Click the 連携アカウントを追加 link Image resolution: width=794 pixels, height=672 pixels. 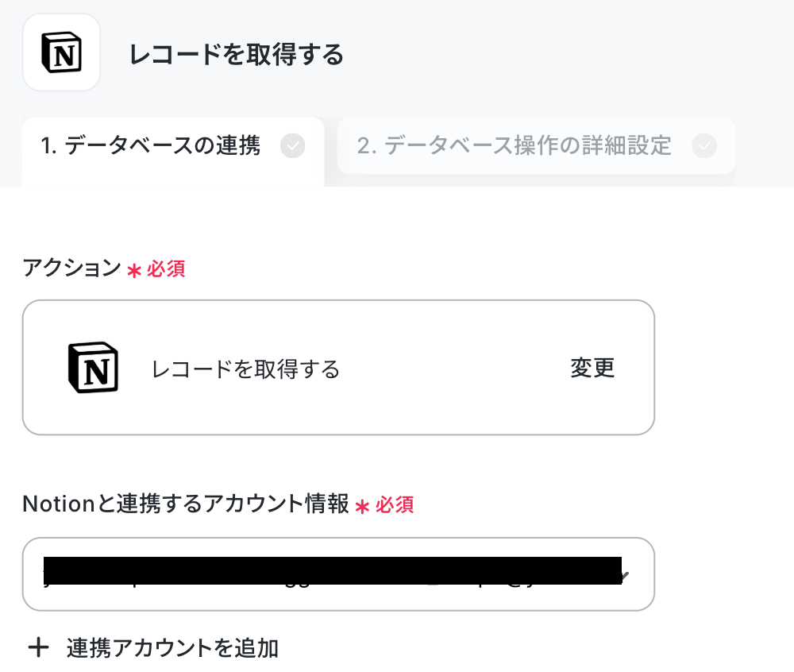coord(172,648)
